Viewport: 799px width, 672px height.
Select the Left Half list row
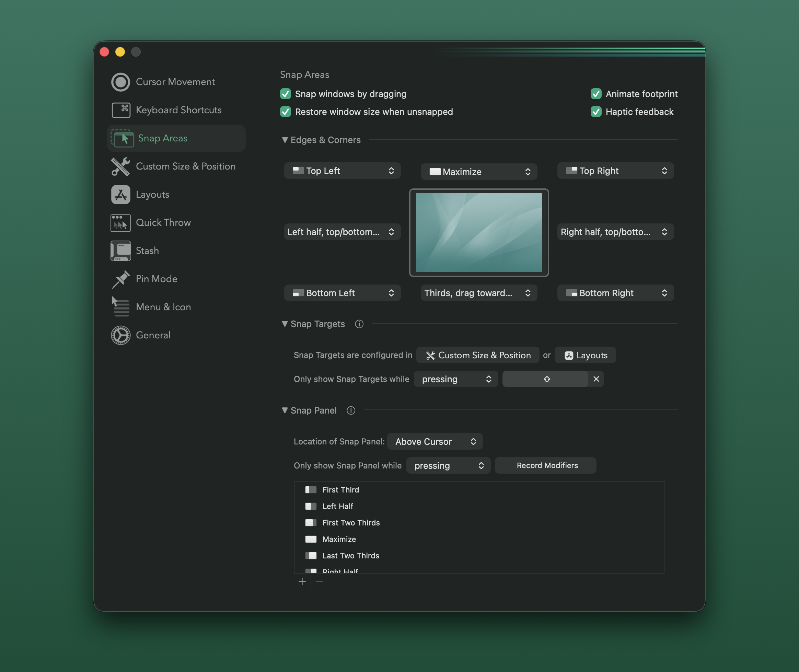point(478,506)
